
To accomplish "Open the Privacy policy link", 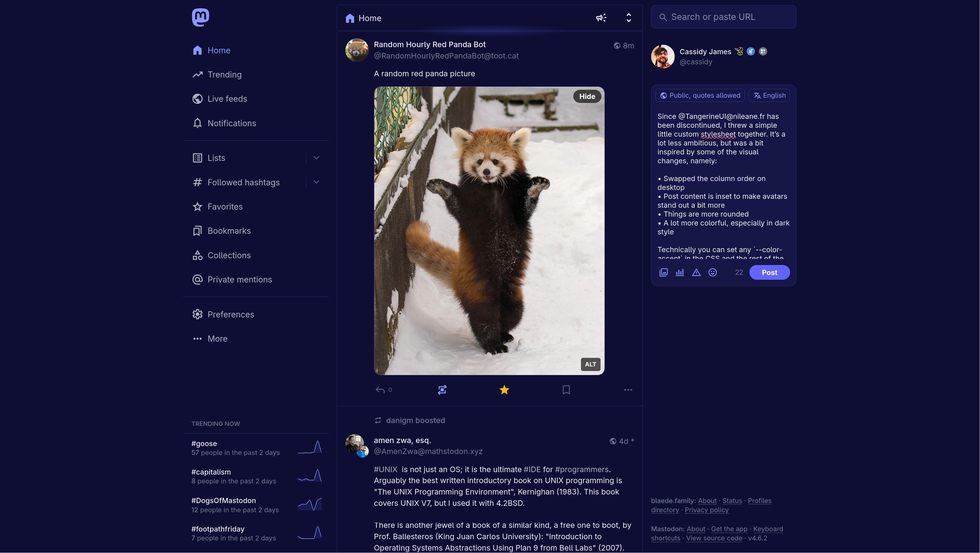I will 707,510.
